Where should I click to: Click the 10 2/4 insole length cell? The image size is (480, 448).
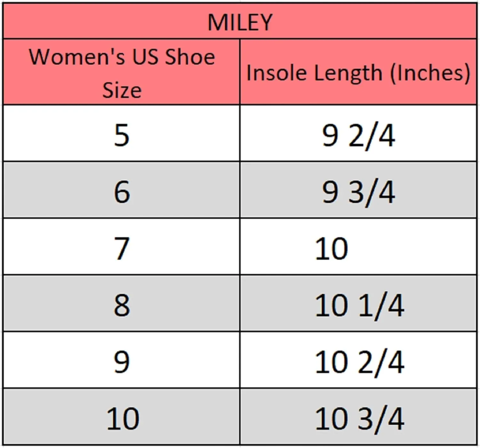coord(358,360)
